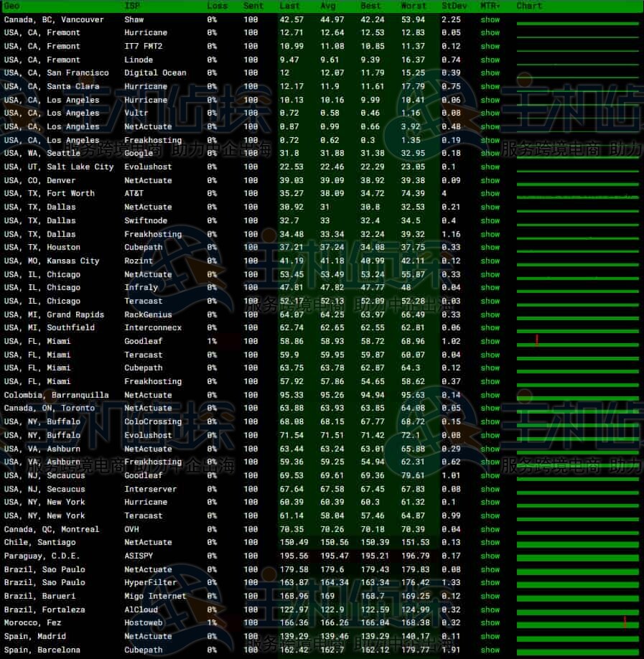Click show link for Vancouver Shaw row
The height and width of the screenshot is (659, 644).
pyautogui.click(x=490, y=19)
